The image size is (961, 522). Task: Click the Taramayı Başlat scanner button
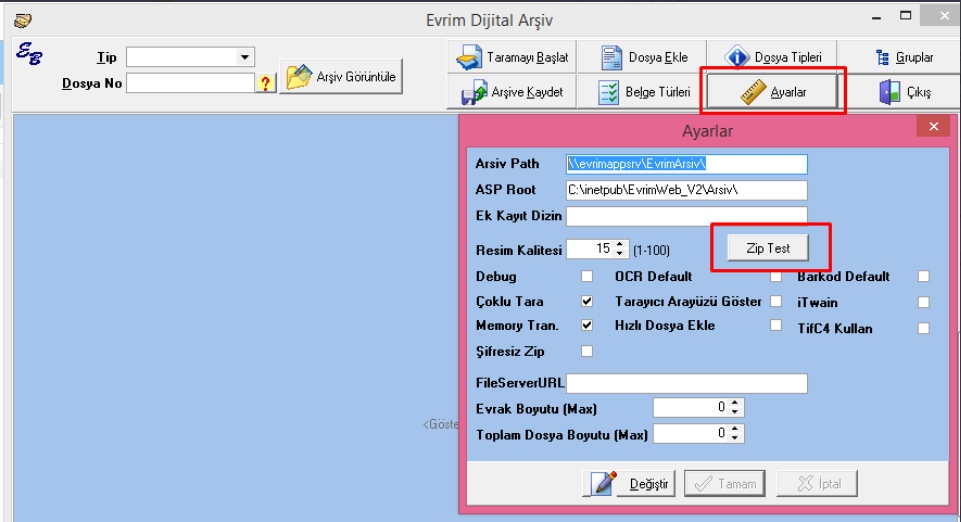click(x=512, y=57)
